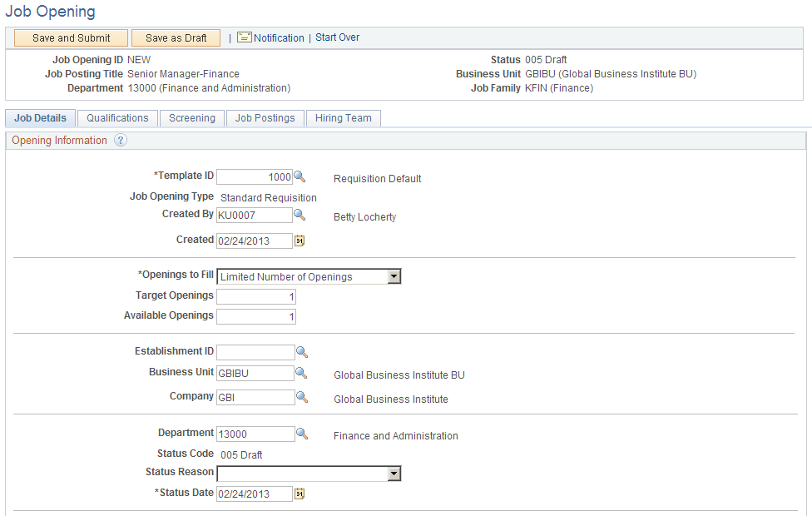Click the Notification envelope icon

[x=245, y=37]
